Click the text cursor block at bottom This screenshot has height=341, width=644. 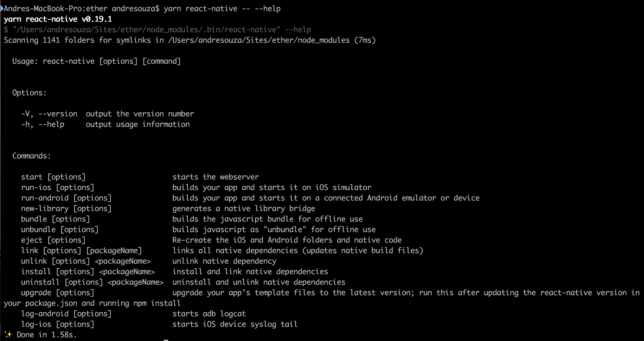166,340
